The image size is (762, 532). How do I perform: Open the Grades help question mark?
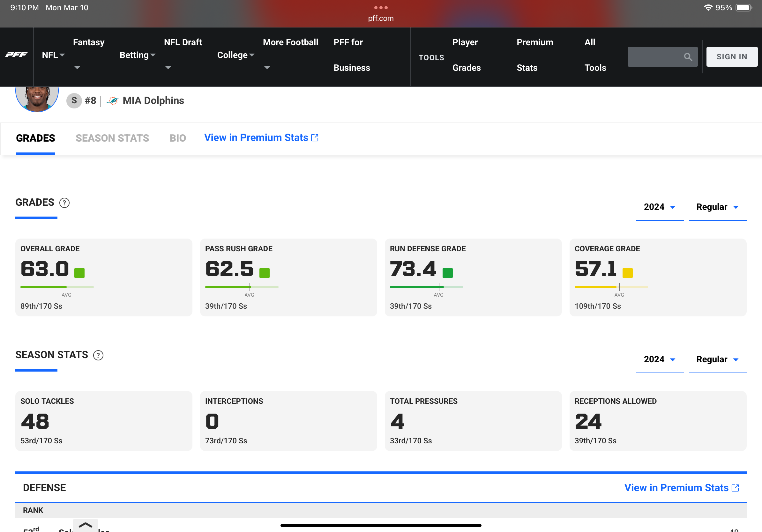click(x=64, y=203)
